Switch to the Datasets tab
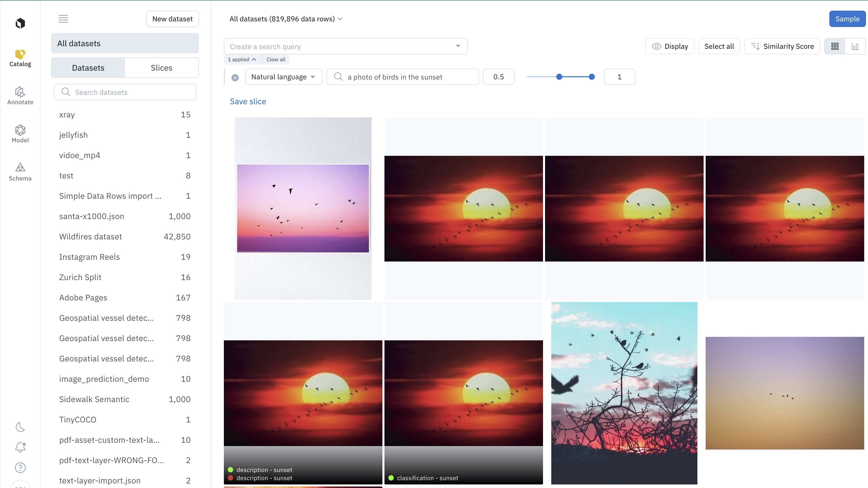 point(88,67)
